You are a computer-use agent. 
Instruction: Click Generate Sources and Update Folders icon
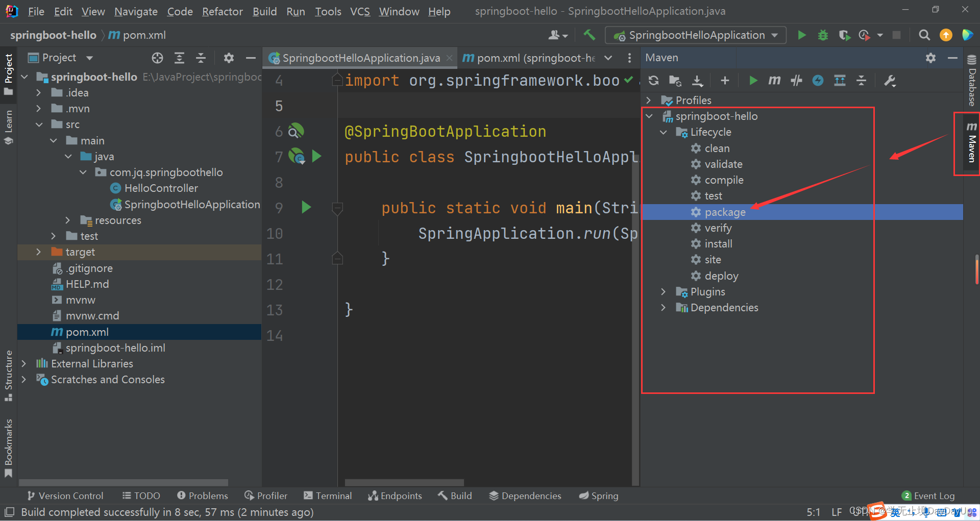tap(675, 80)
